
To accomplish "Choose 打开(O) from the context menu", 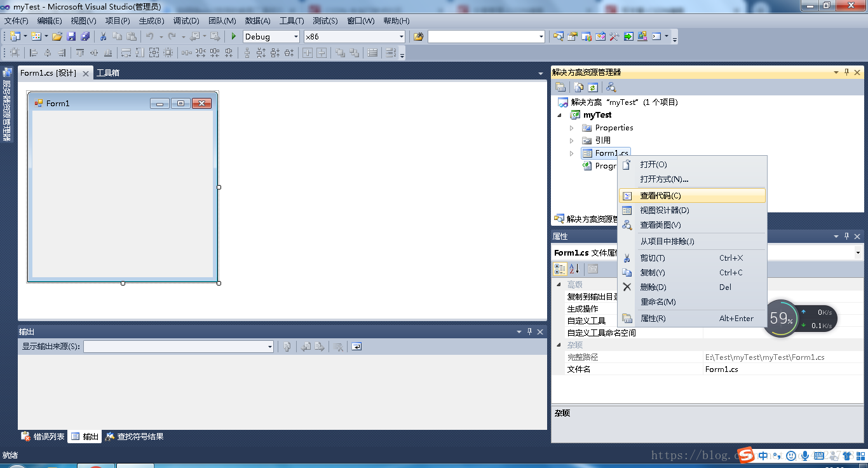I will [692, 165].
